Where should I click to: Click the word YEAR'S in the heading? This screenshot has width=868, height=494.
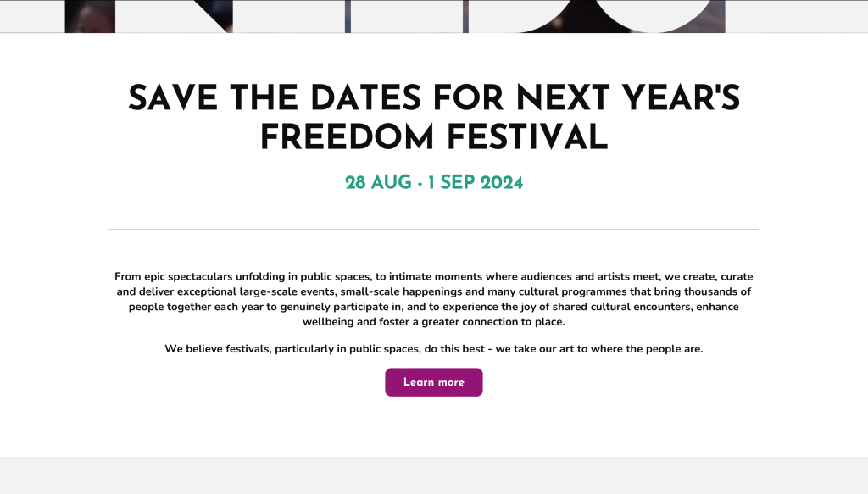674,100
